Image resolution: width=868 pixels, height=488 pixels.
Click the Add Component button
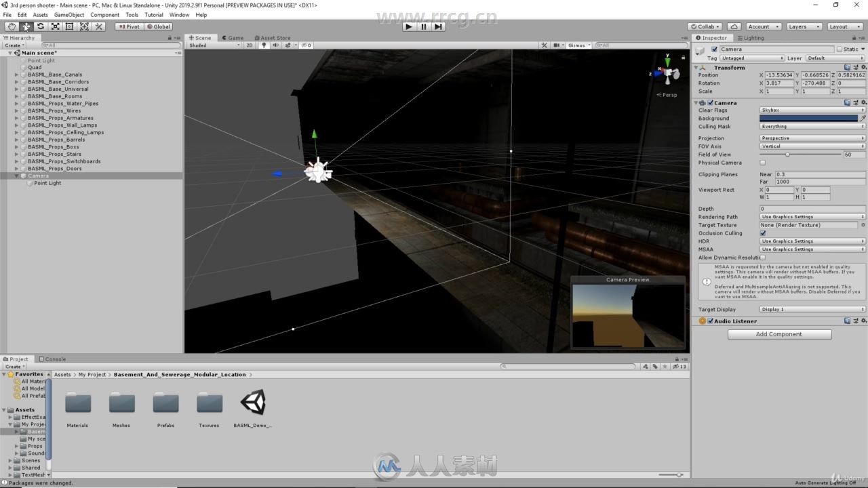(779, 334)
